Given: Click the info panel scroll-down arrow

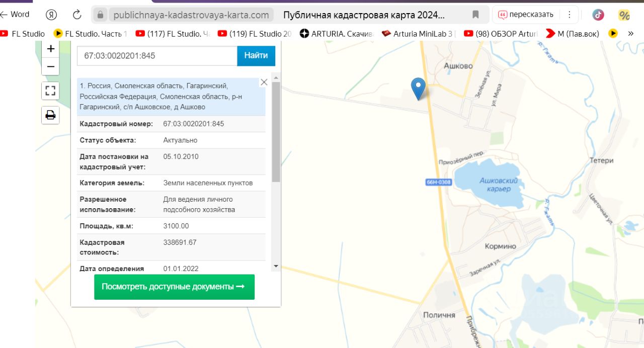Looking at the screenshot, I should click(x=276, y=266).
